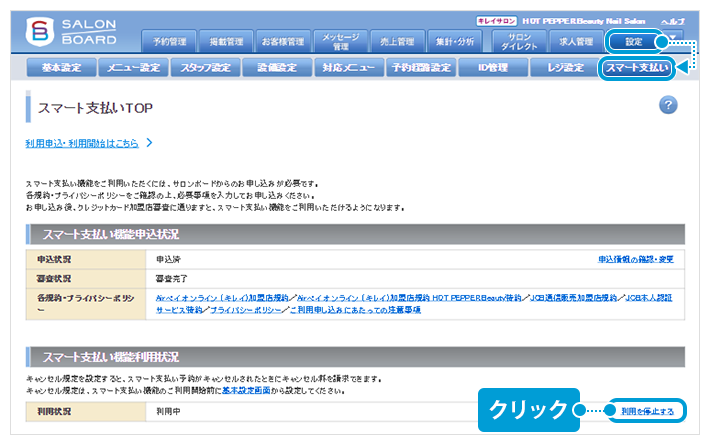
Task: Open the blue help question mark icon
Action: [669, 105]
